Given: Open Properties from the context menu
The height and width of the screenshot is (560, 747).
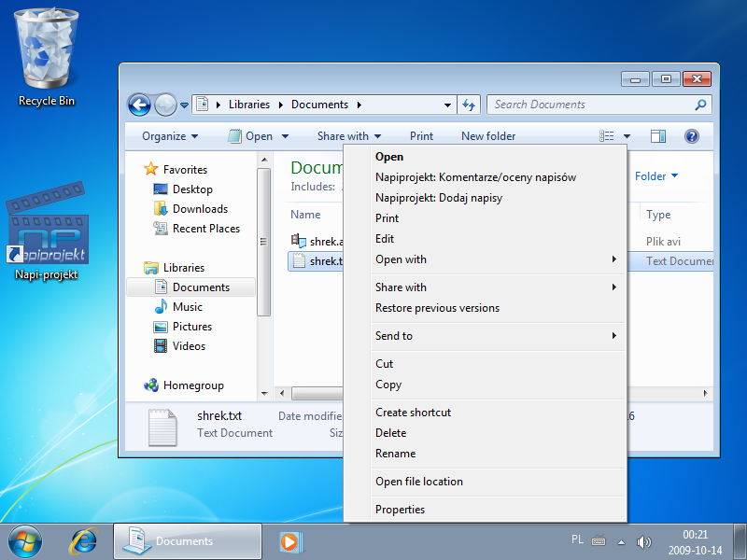Looking at the screenshot, I should (x=499, y=510).
